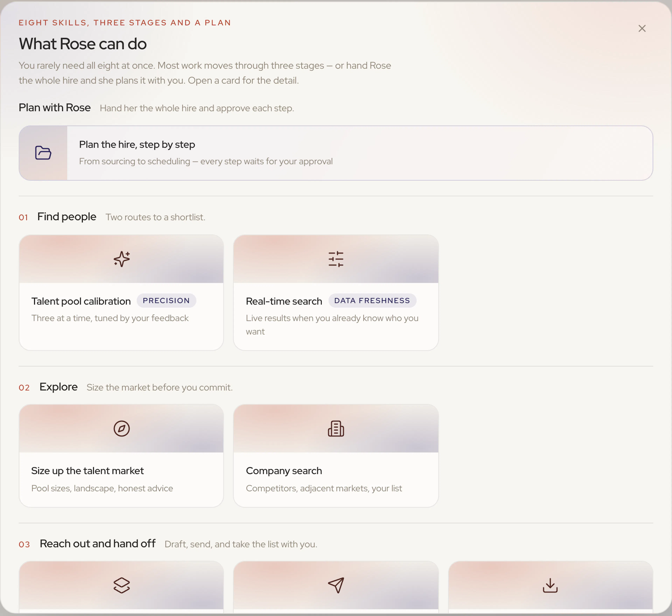The width and height of the screenshot is (672, 616).
Task: Click 'Pool sizes, landscape, honest advice' text
Action: [x=102, y=488]
